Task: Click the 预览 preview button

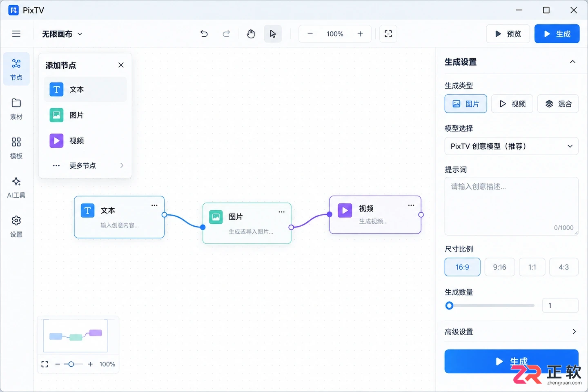Action: click(x=508, y=34)
